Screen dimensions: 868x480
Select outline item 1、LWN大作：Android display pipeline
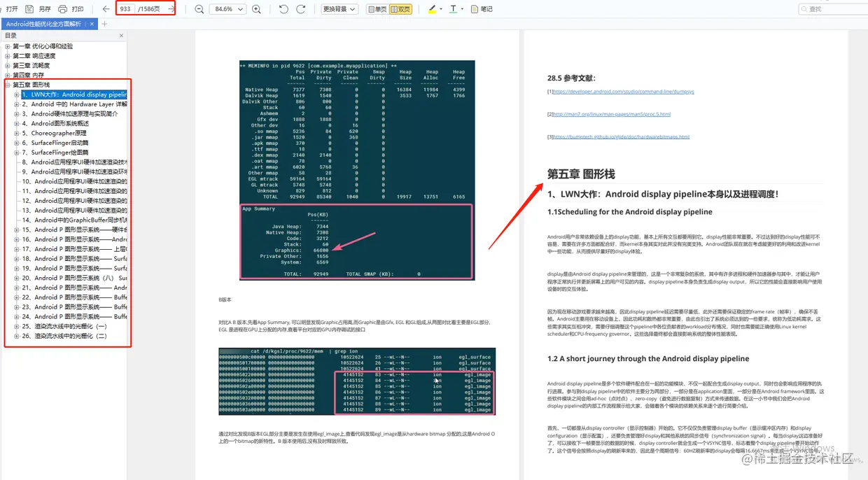[74, 94]
